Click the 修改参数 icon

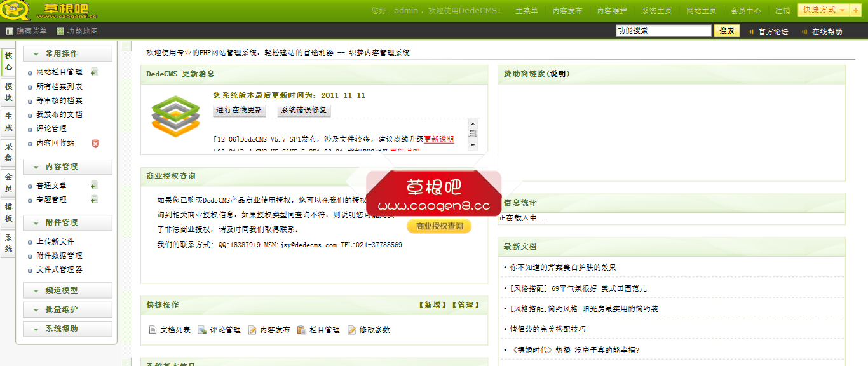tap(351, 330)
